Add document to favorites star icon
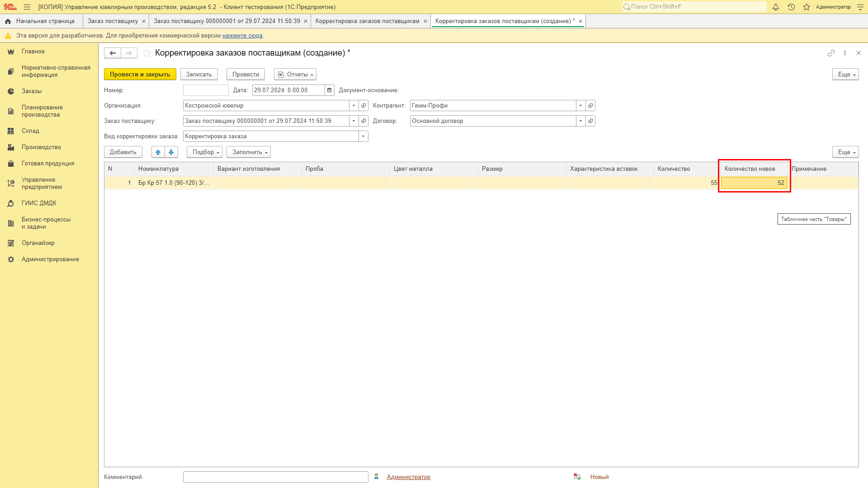Viewport: 868px width, 488px height. coord(147,53)
